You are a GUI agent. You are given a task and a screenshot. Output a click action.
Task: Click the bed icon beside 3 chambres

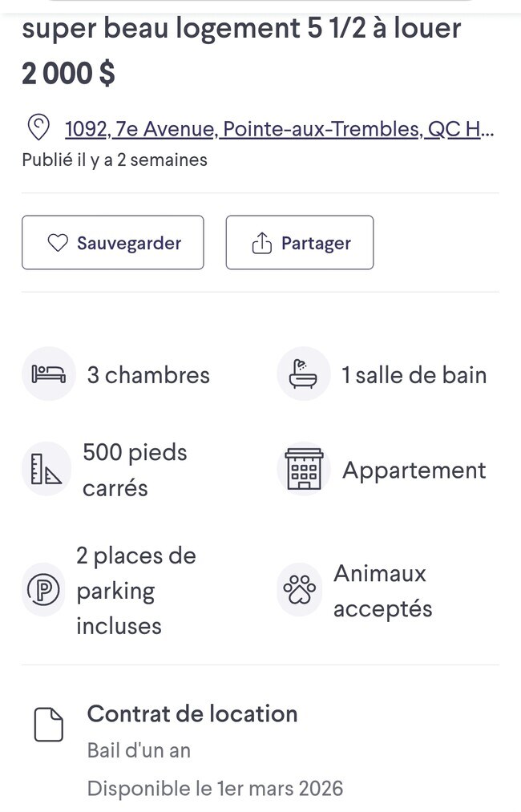pyautogui.click(x=48, y=374)
